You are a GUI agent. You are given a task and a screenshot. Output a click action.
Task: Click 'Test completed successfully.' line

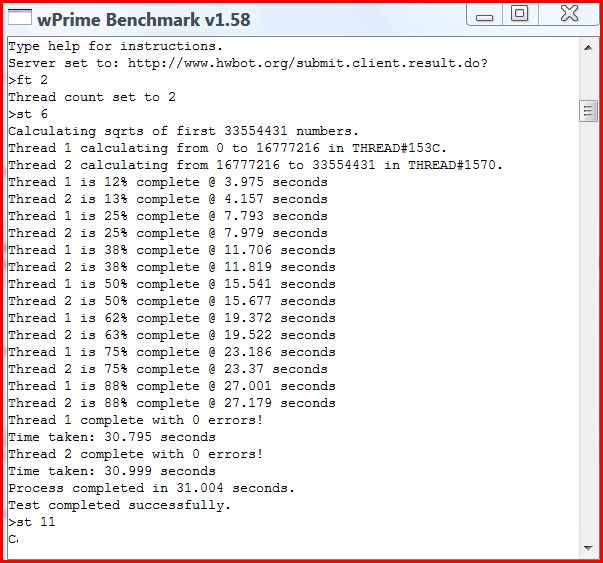[x=120, y=505]
